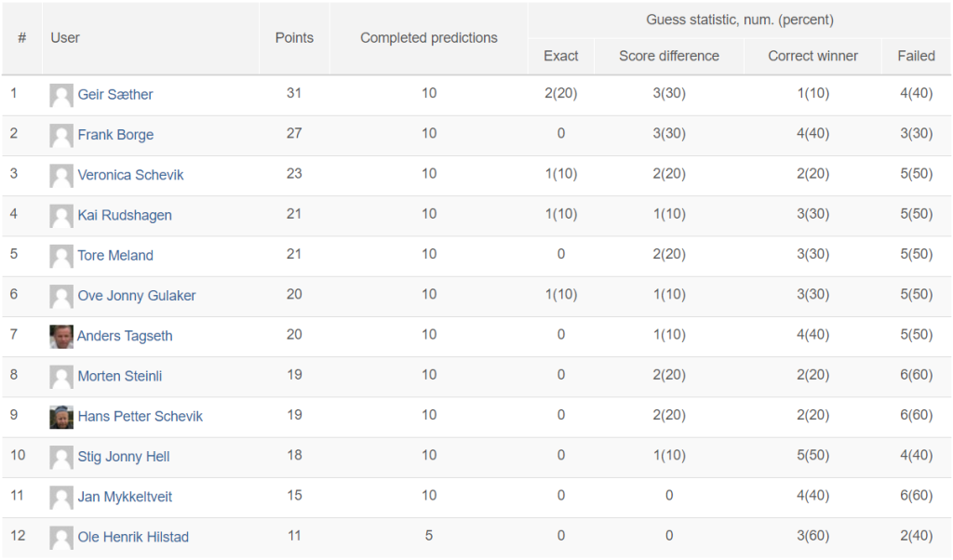Open Ove Jonny Gulaker's profile

point(137,296)
